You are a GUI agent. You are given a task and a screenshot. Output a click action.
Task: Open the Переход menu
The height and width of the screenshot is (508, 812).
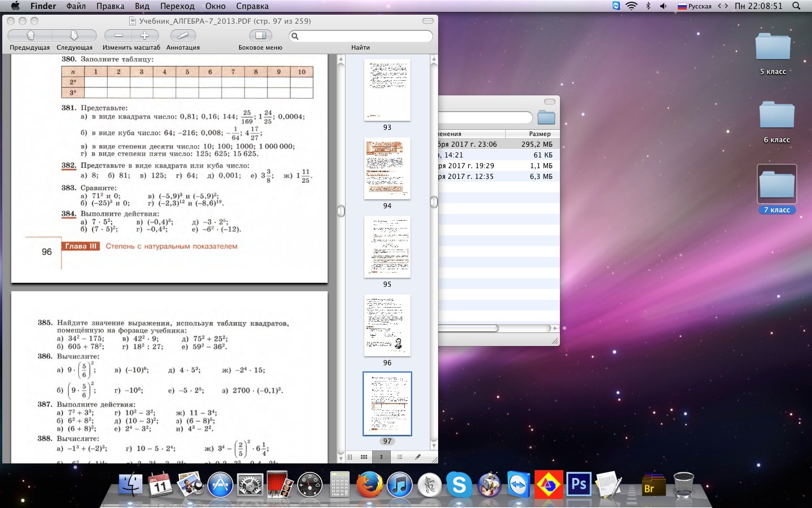pyautogui.click(x=177, y=6)
